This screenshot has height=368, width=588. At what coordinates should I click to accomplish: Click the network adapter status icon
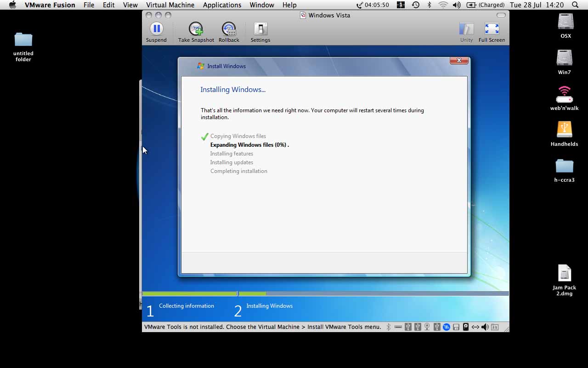coord(475,327)
